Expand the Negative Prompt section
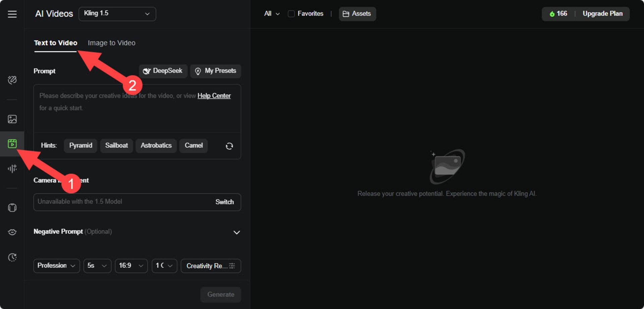644x309 pixels. click(x=236, y=232)
